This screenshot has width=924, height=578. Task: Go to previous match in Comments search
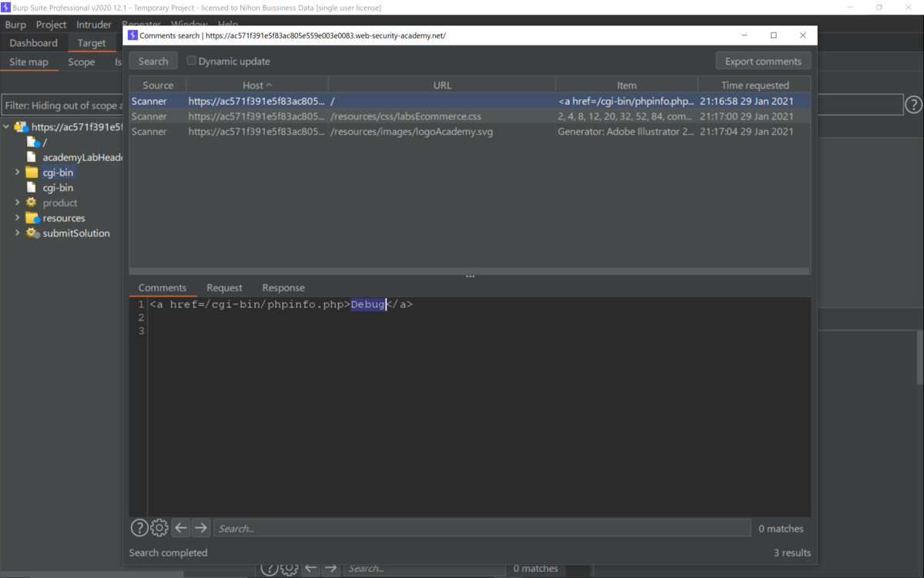point(181,528)
